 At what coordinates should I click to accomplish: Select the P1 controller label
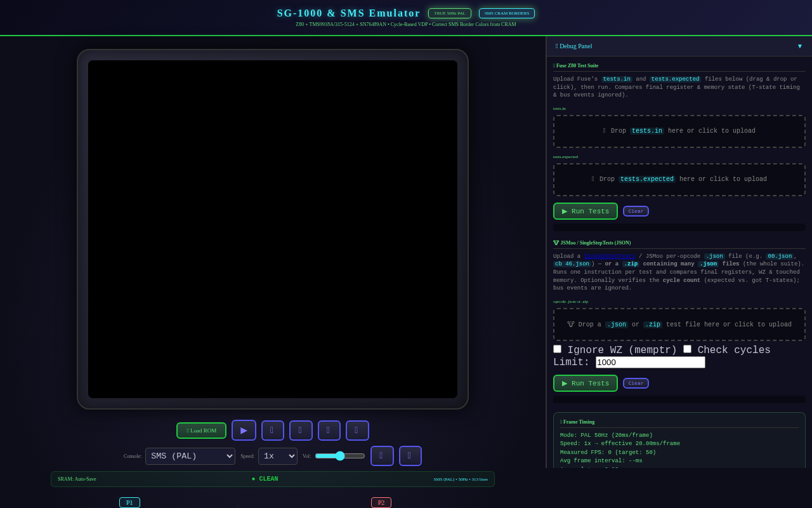pyautogui.click(x=129, y=502)
